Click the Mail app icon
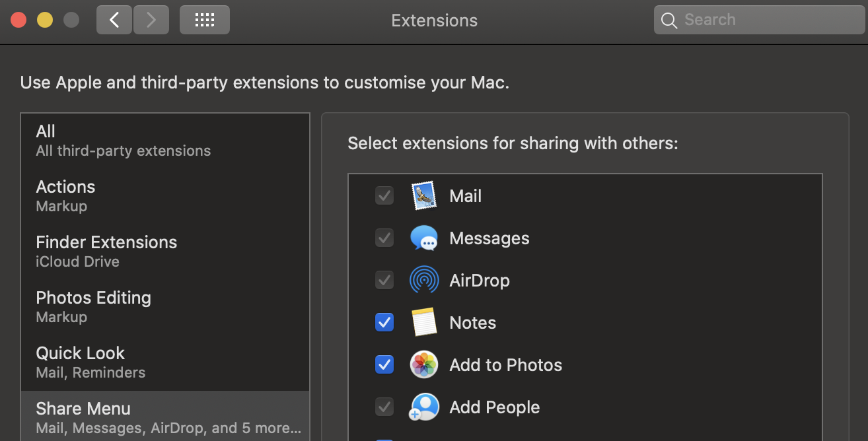 click(424, 196)
